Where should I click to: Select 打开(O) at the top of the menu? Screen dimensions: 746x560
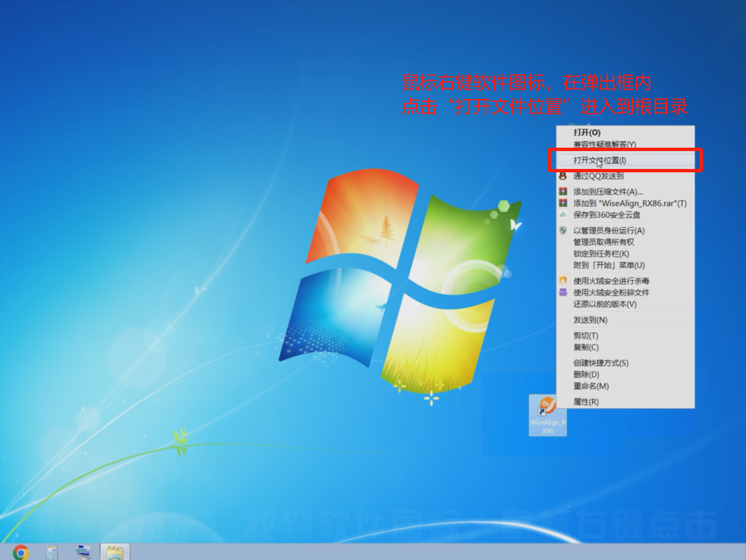coord(587,133)
